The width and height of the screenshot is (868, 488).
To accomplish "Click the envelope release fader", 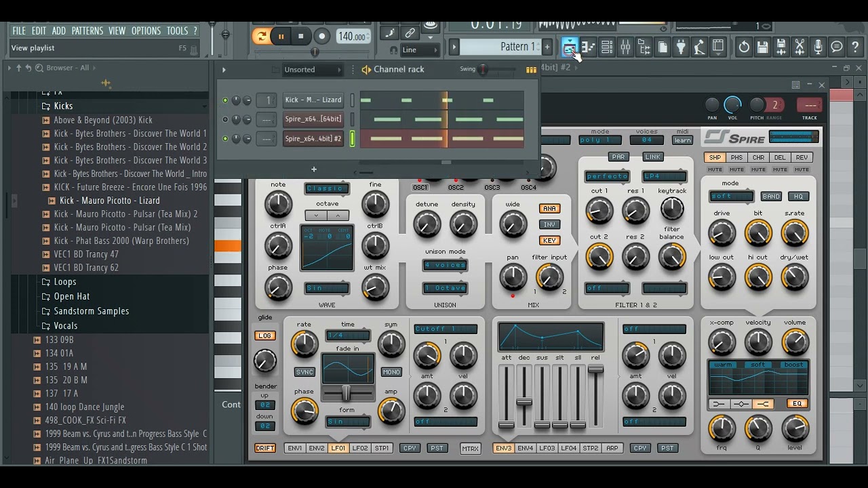I will tap(595, 370).
